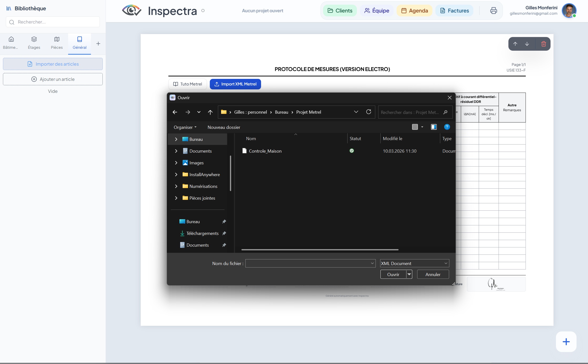Refresh the Projet Metrel folder listing
588x364 pixels.
[x=368, y=112]
